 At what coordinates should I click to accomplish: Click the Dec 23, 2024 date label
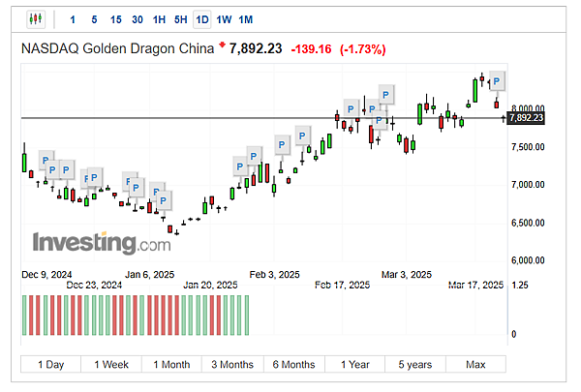coord(94,285)
